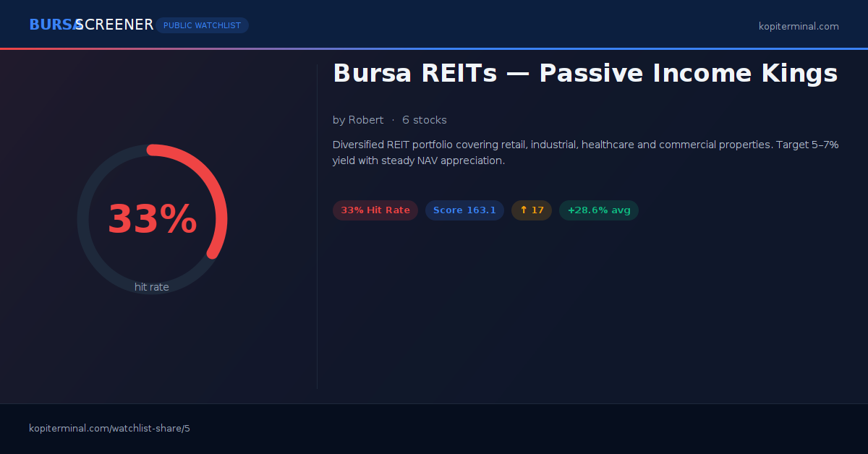
Task: Click the +28.6% avg pill
Action: coord(599,210)
